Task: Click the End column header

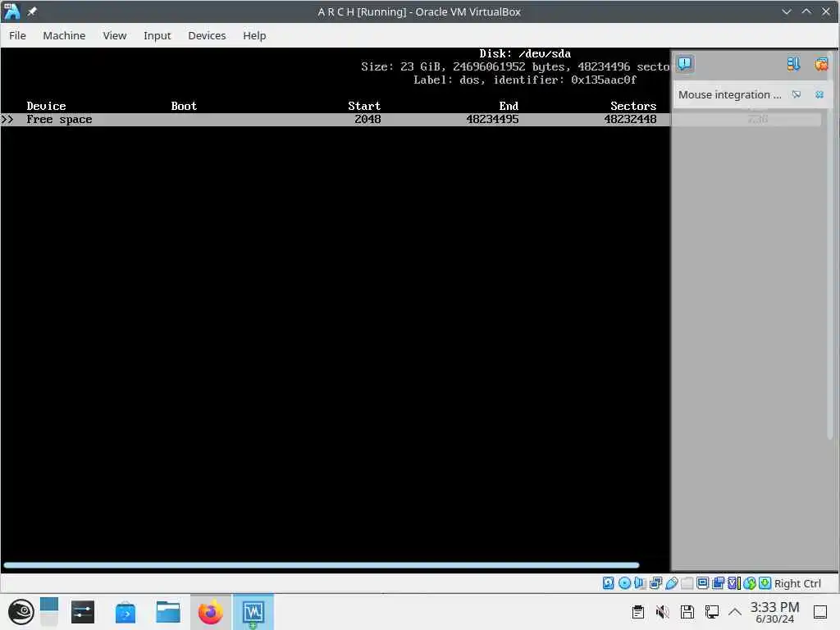Action: click(x=509, y=106)
